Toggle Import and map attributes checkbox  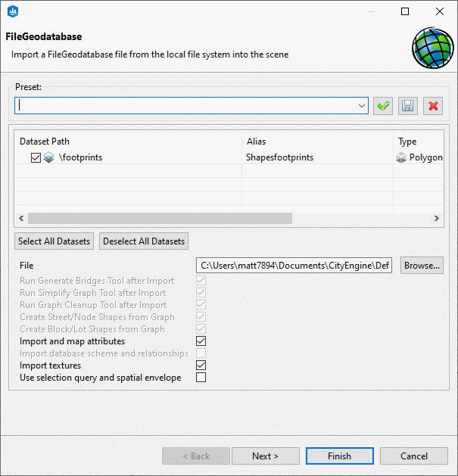(x=201, y=341)
